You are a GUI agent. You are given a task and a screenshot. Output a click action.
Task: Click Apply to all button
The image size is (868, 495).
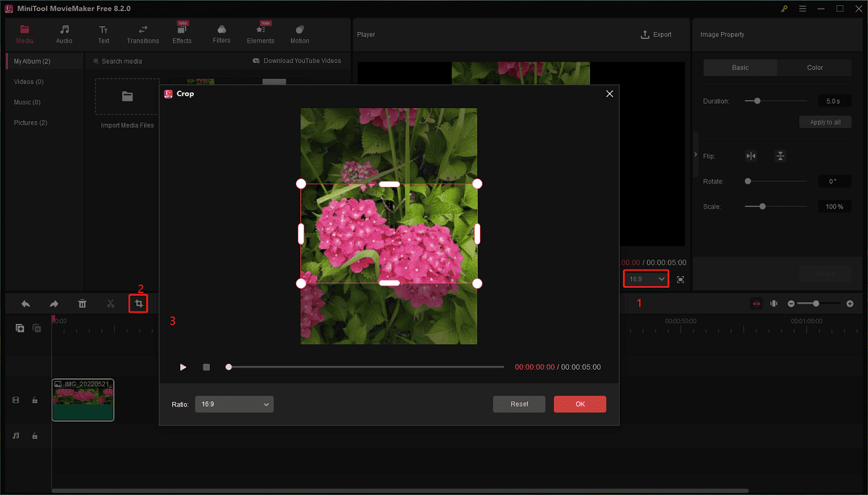[x=825, y=122]
